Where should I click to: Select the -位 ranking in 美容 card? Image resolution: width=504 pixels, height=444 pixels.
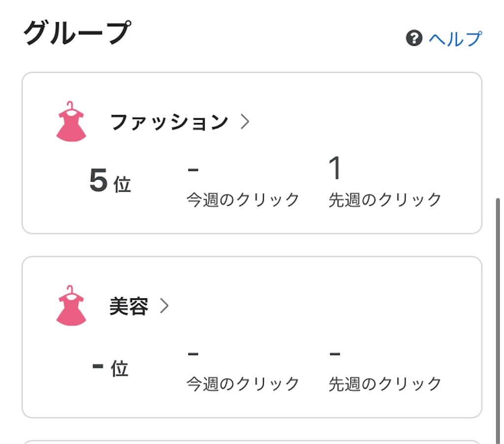tap(110, 368)
